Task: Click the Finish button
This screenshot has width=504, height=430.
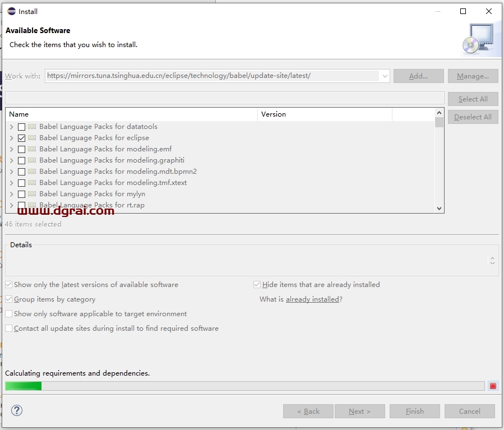Action: 415,411
